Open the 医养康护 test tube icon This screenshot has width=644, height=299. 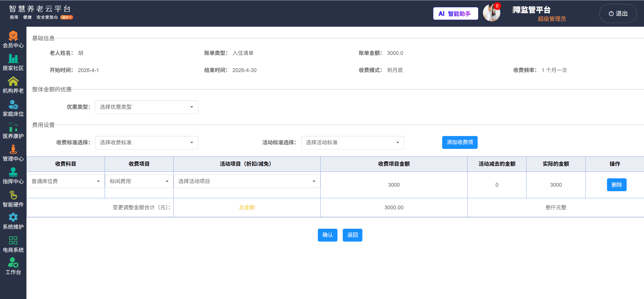[x=13, y=127]
